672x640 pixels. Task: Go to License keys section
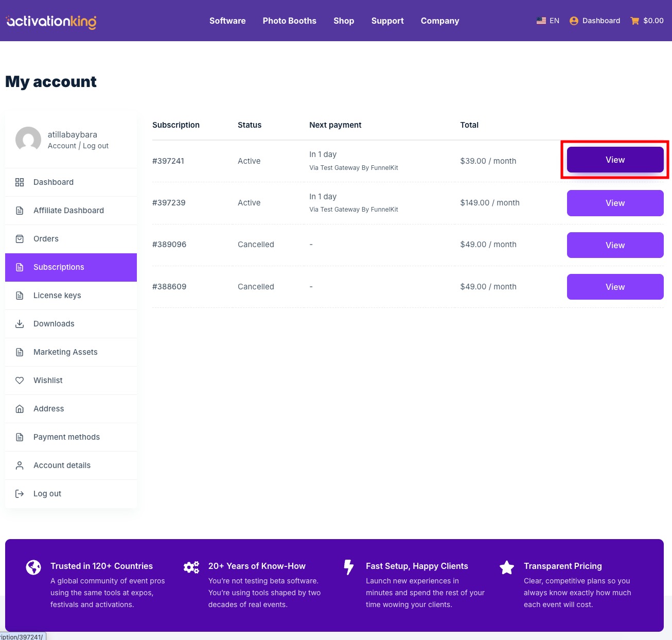57,296
